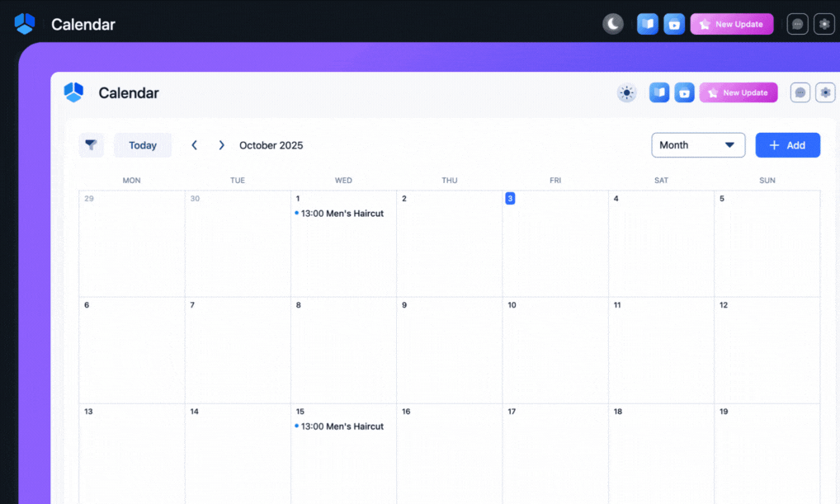Click the New Update button in light inner header
Image resolution: width=840 pixels, height=504 pixels.
coord(739,92)
